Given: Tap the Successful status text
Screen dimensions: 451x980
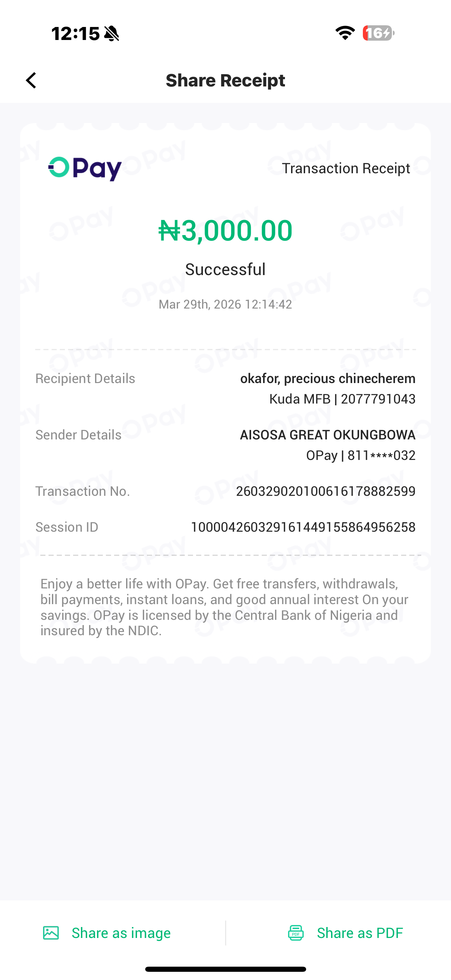Looking at the screenshot, I should click(x=225, y=269).
